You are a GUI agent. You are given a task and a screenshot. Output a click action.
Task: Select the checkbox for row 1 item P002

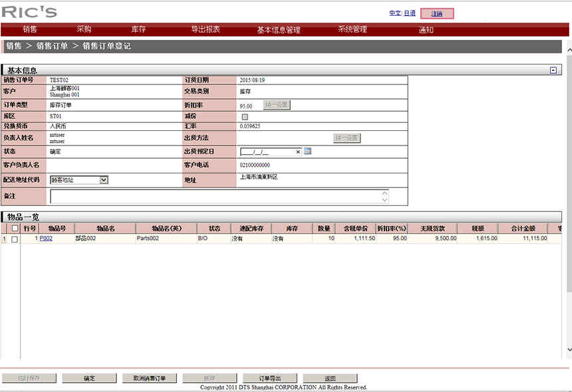(x=15, y=239)
